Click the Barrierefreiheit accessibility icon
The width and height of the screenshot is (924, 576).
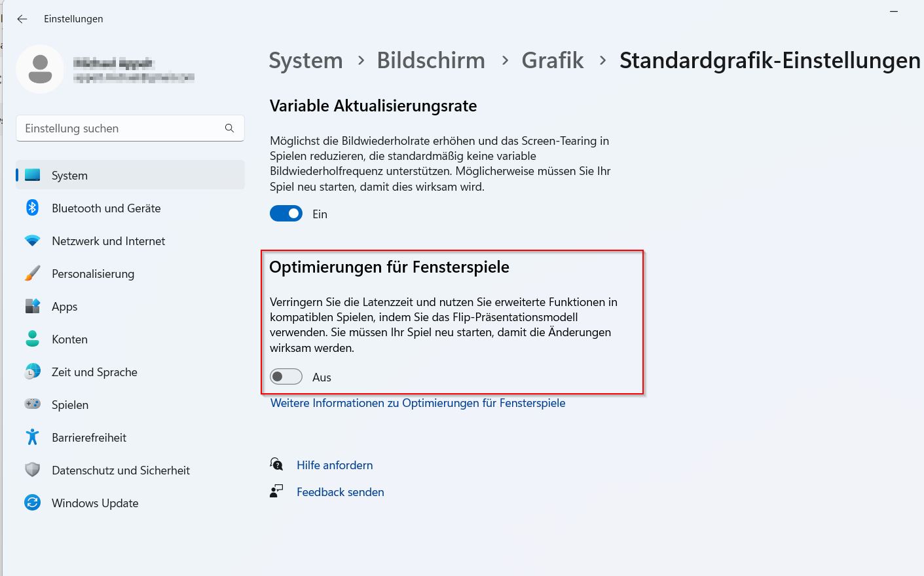32,438
